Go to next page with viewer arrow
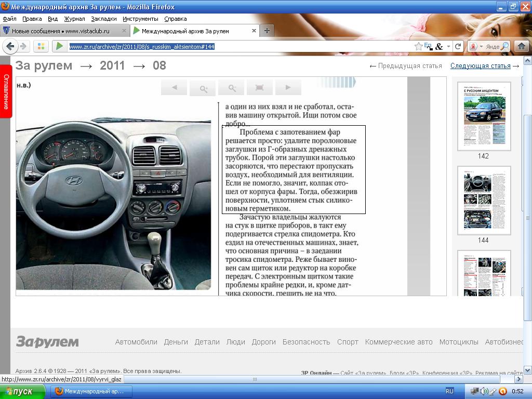Viewport: 532px width, 399px height. [x=288, y=88]
